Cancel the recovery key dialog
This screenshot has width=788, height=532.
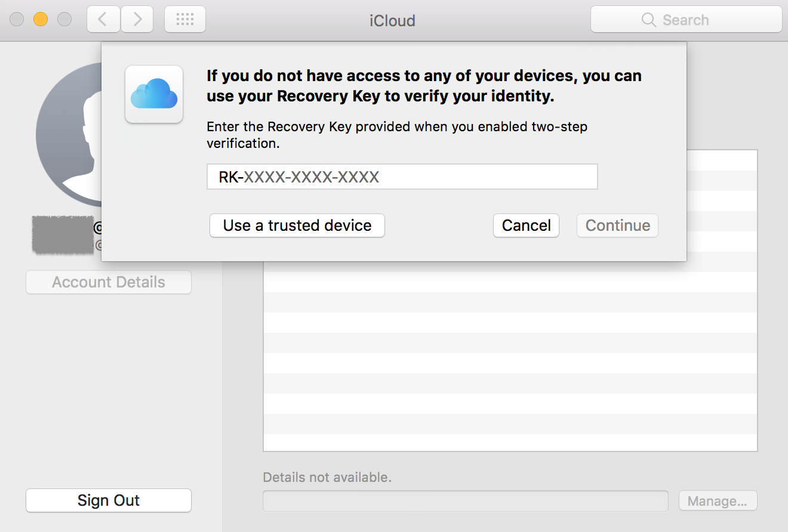(526, 225)
